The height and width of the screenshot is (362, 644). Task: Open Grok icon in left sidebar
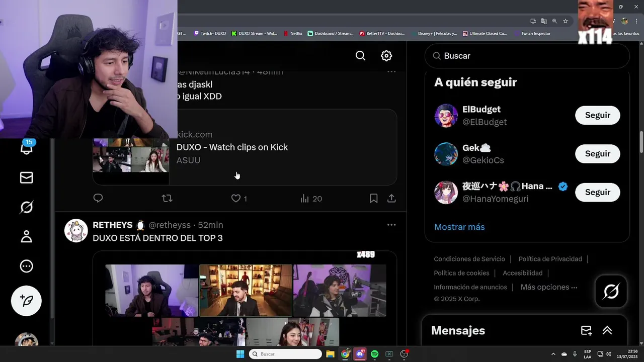26,207
